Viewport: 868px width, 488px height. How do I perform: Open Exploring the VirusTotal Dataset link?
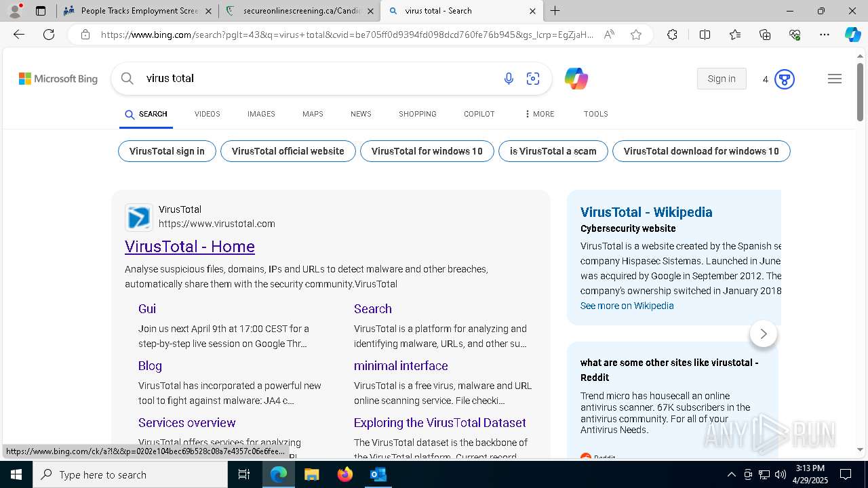pos(440,422)
